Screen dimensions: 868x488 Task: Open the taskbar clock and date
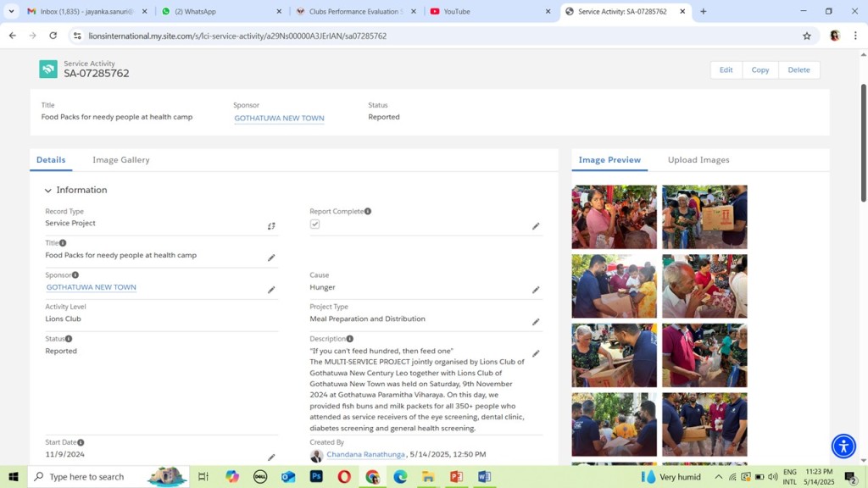point(819,476)
